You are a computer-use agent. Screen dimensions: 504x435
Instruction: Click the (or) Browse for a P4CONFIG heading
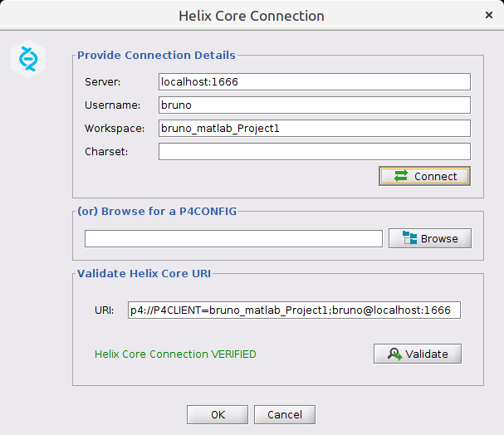click(157, 211)
